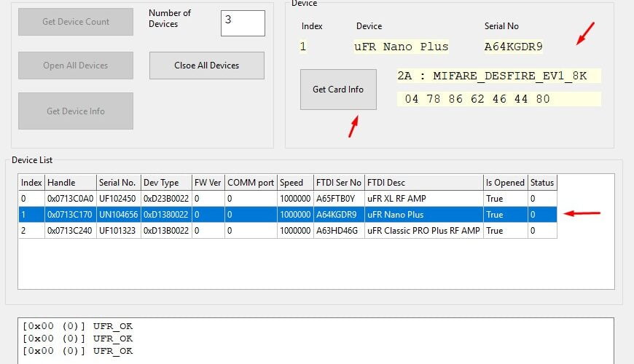Sort by the FW Ver column header

click(x=208, y=183)
